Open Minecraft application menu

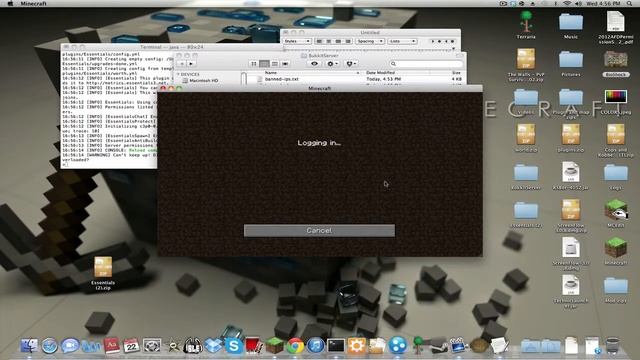tap(33, 3)
